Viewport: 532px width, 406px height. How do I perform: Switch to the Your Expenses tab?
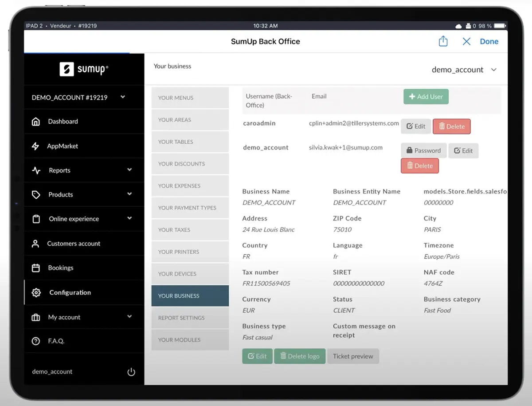190,186
